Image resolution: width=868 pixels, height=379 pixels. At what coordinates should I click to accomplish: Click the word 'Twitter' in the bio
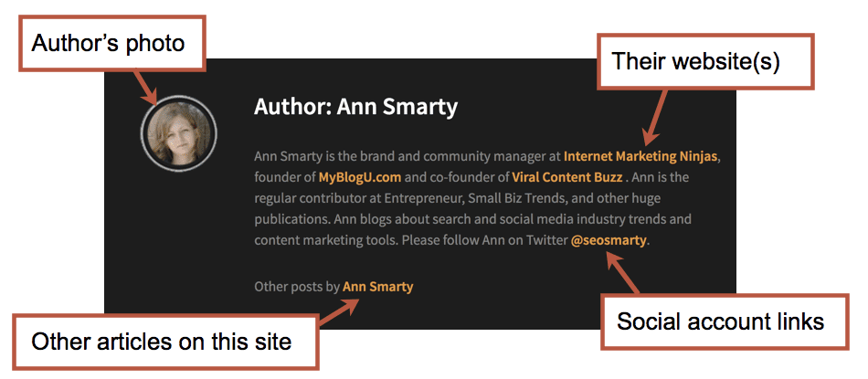tap(547, 241)
